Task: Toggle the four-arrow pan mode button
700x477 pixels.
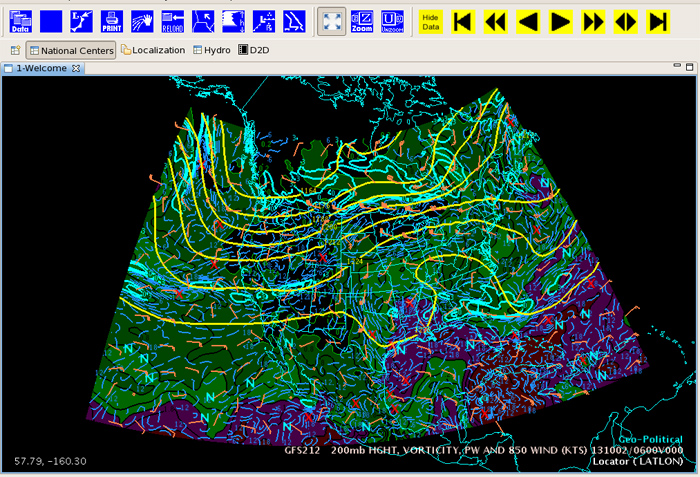Action: 332,20
